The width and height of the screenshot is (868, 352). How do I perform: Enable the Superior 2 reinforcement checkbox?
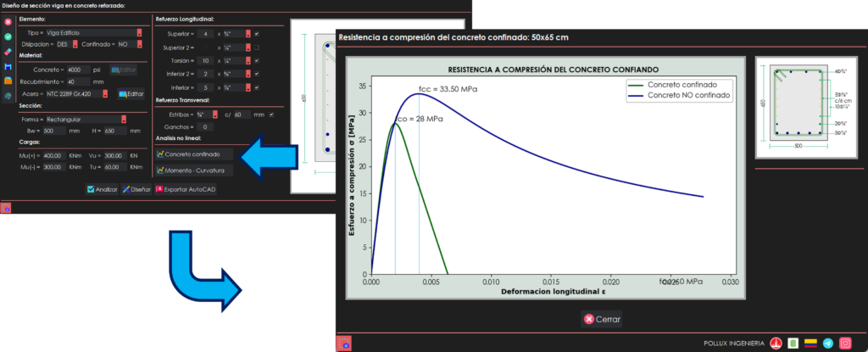coord(256,47)
